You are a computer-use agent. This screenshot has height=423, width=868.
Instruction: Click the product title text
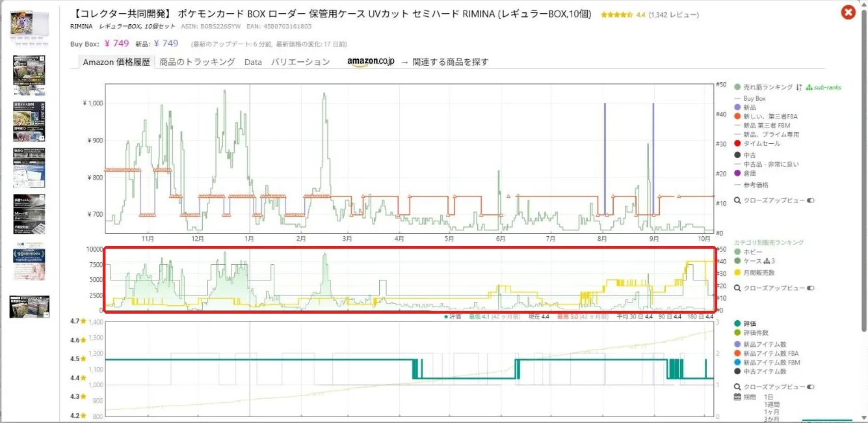[332, 14]
